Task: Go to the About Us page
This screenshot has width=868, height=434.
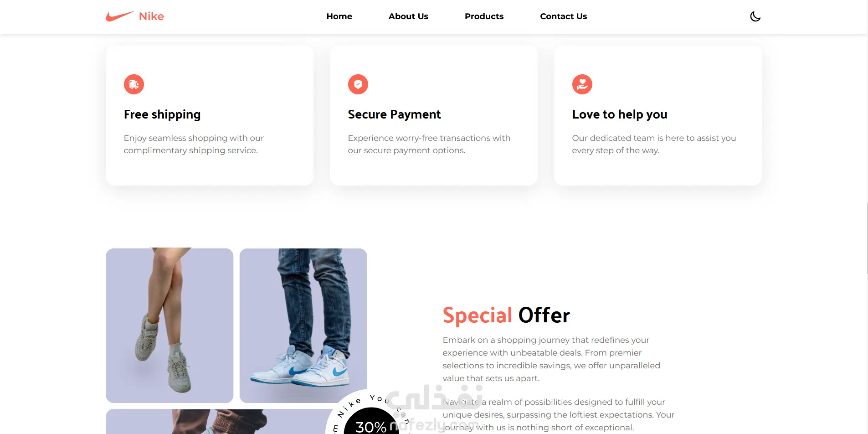Action: coord(408,16)
